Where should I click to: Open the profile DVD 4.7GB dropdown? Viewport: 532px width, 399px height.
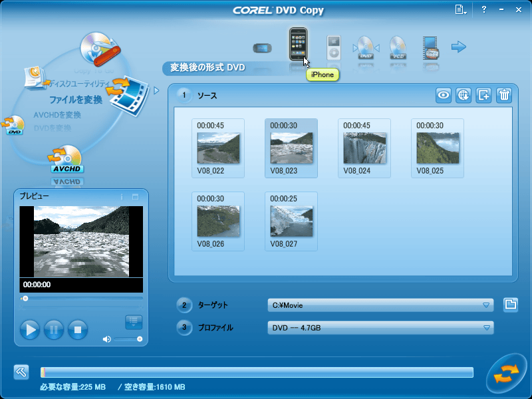380,328
